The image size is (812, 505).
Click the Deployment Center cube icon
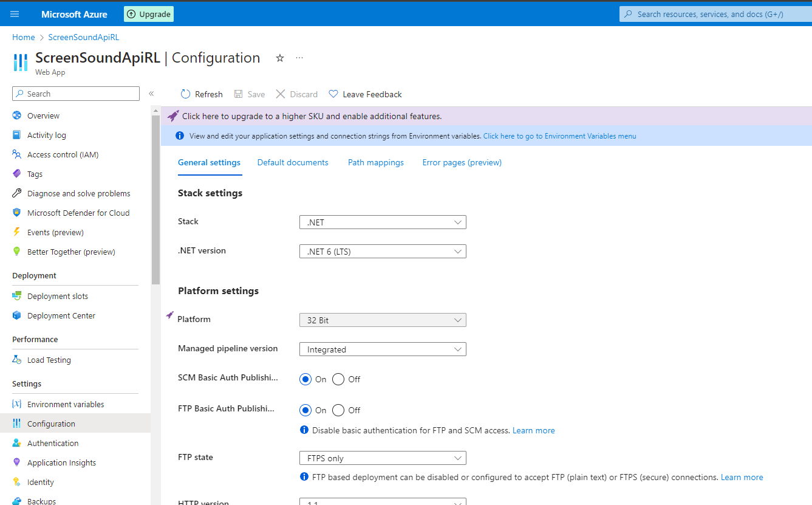(x=16, y=315)
